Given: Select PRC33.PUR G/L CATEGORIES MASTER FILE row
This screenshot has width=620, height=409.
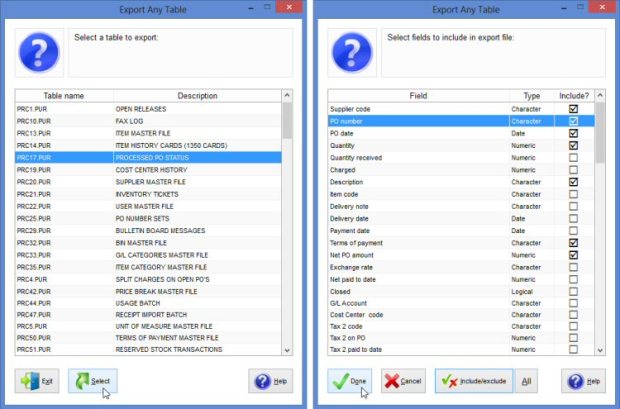Looking at the screenshot, I should 148,255.
